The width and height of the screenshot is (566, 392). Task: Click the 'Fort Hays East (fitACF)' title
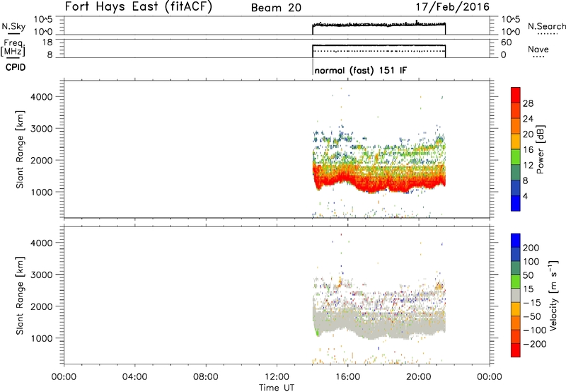click(x=138, y=7)
